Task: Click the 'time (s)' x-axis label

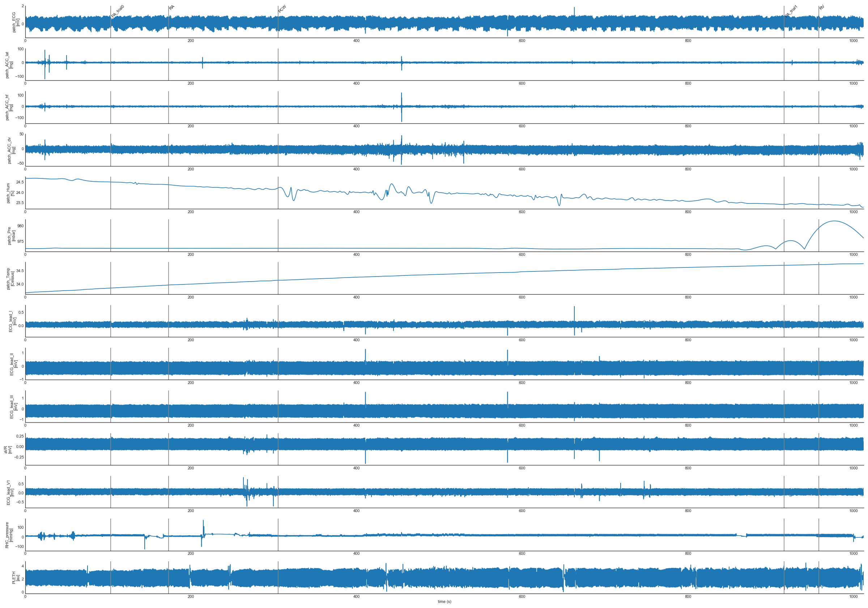Action: pyautogui.click(x=444, y=601)
